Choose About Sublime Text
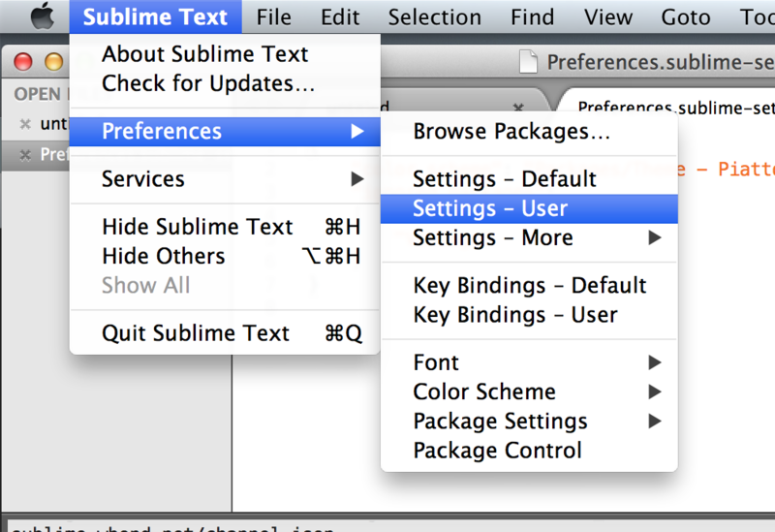The height and width of the screenshot is (532, 775). pos(225,54)
